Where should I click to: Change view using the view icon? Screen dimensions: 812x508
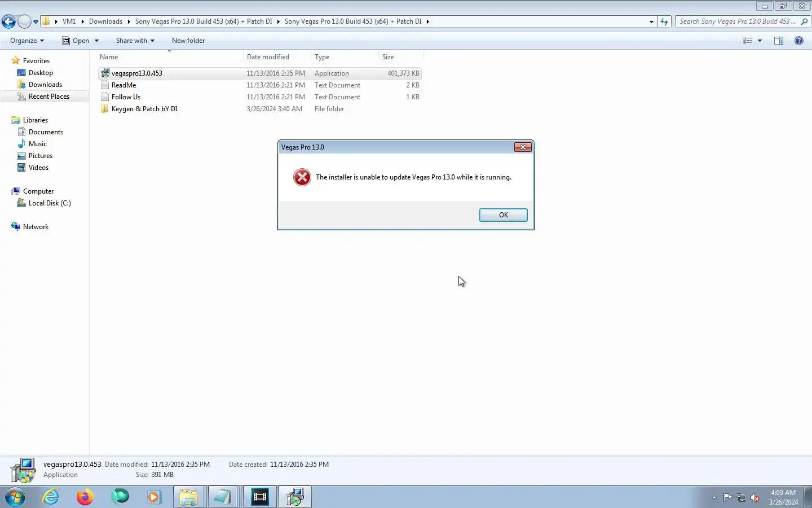(x=748, y=41)
